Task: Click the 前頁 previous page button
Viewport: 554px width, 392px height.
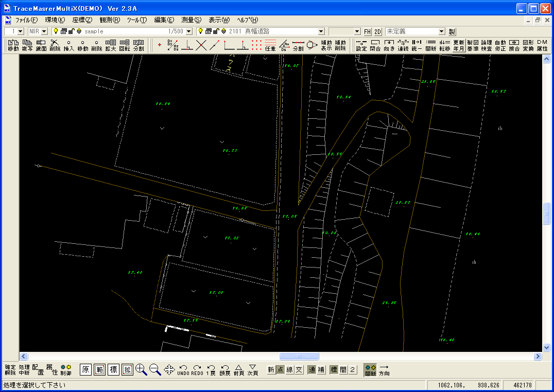Action: (x=239, y=370)
